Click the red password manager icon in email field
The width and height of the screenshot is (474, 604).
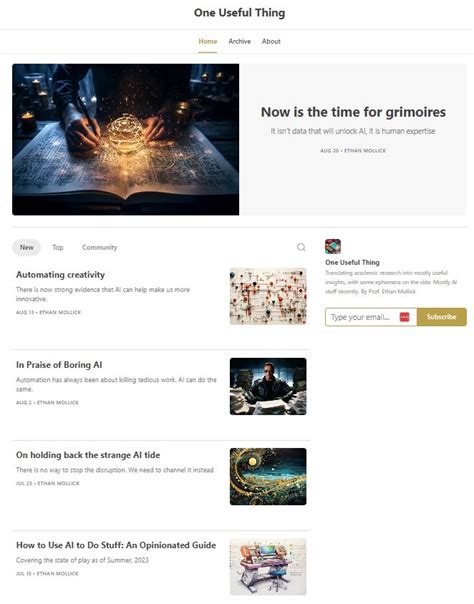(x=404, y=317)
